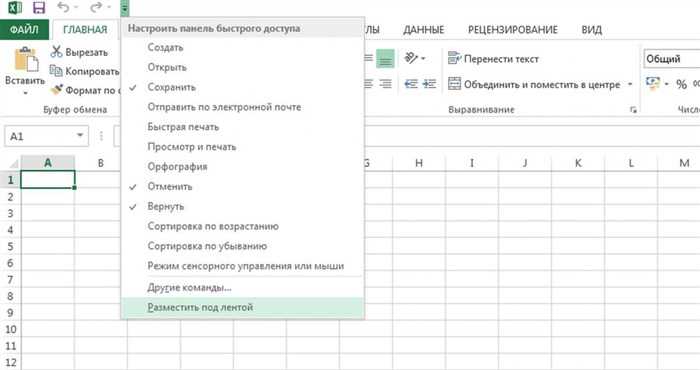Screen dimensions: 700x370
Task: Apply percent style icon
Action: tap(681, 84)
